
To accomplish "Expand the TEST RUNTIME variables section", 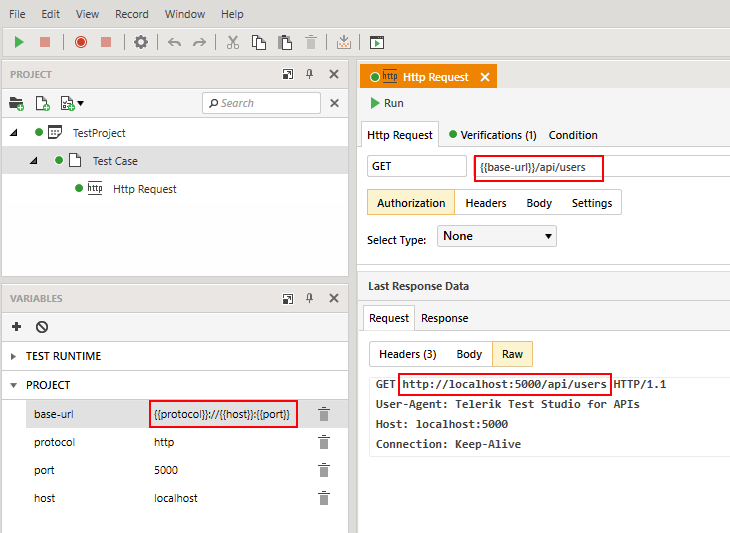I will [14, 356].
